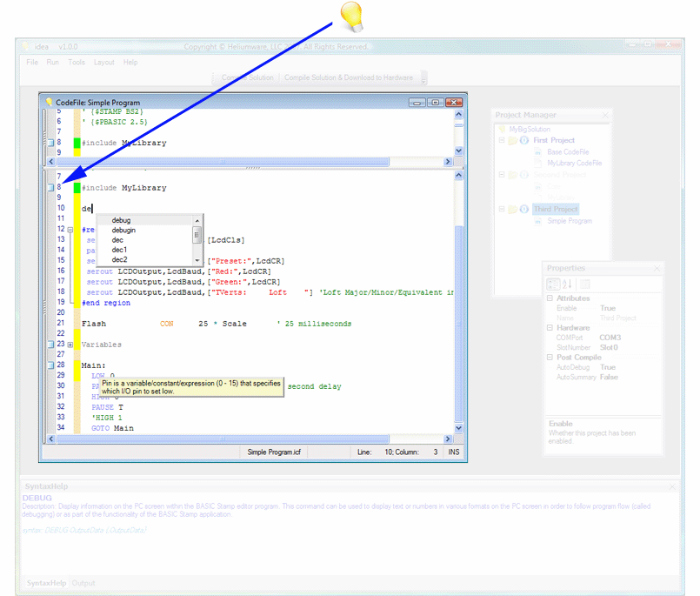Viewport: 700px width, 596px height.
Task: Click the property pages icon in Properties toolbar
Action: point(584,284)
